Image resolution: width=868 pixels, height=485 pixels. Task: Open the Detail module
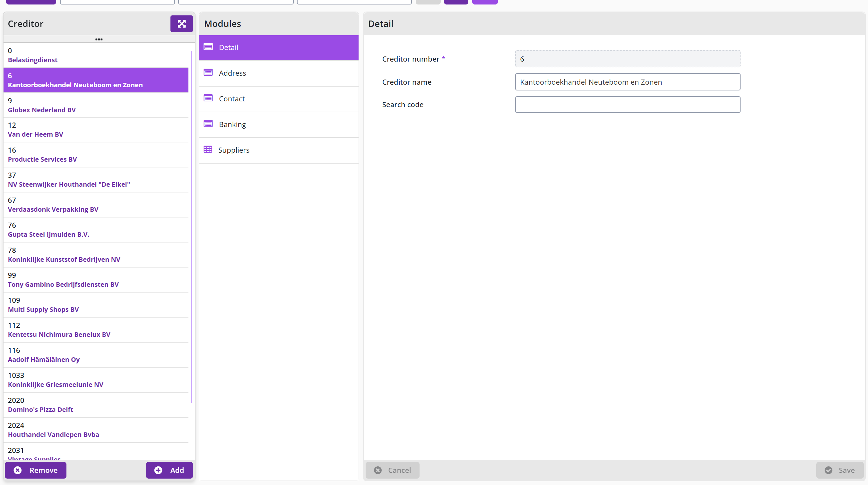tap(279, 47)
